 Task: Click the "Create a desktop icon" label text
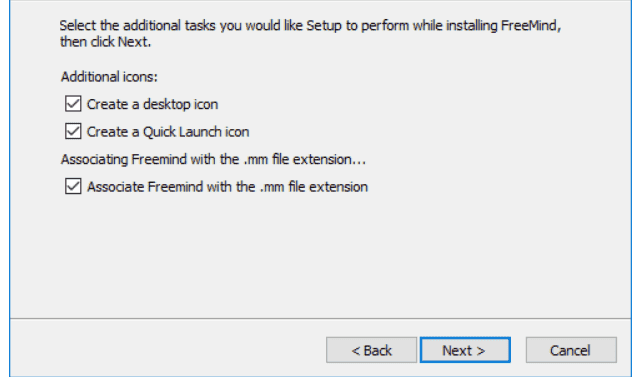pyautogui.click(x=152, y=104)
